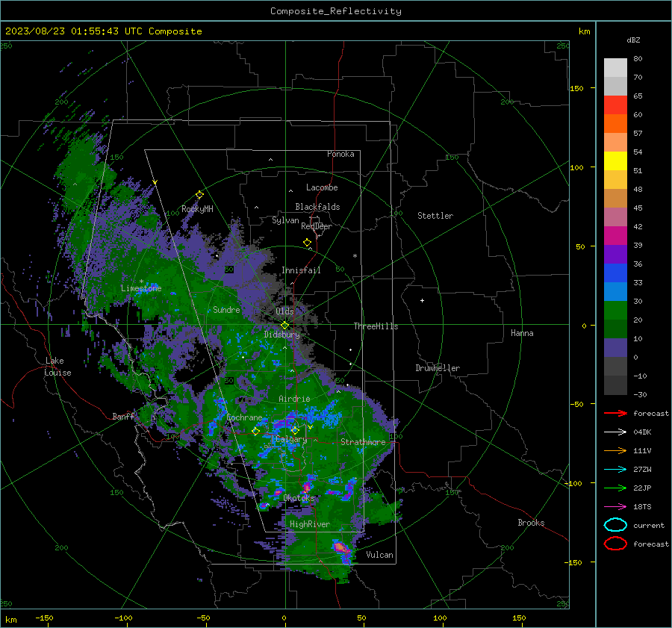Click the red forecast ellipse icon
This screenshot has width=672, height=628.
tap(615, 544)
